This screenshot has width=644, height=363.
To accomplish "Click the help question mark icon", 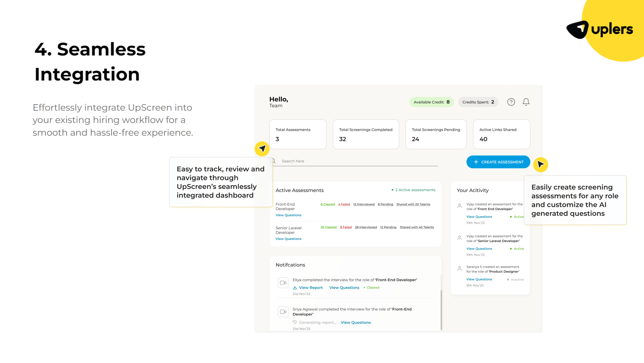I will click(x=511, y=102).
